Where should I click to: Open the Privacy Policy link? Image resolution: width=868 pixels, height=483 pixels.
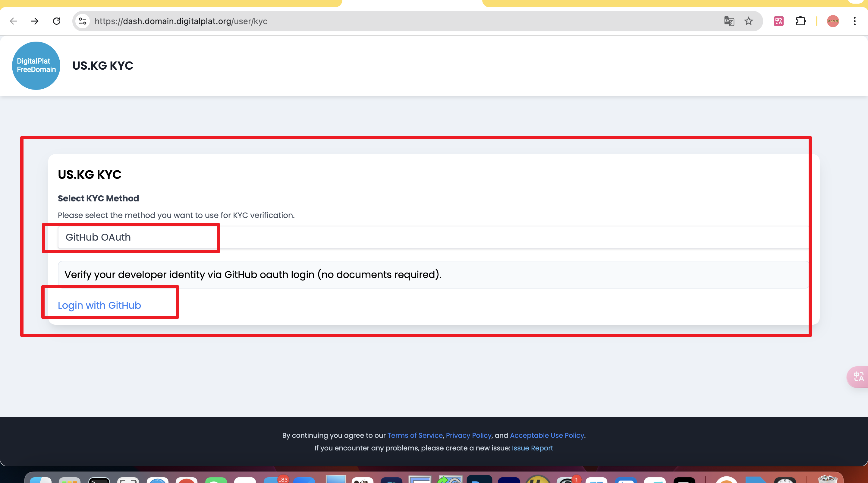pyautogui.click(x=468, y=435)
